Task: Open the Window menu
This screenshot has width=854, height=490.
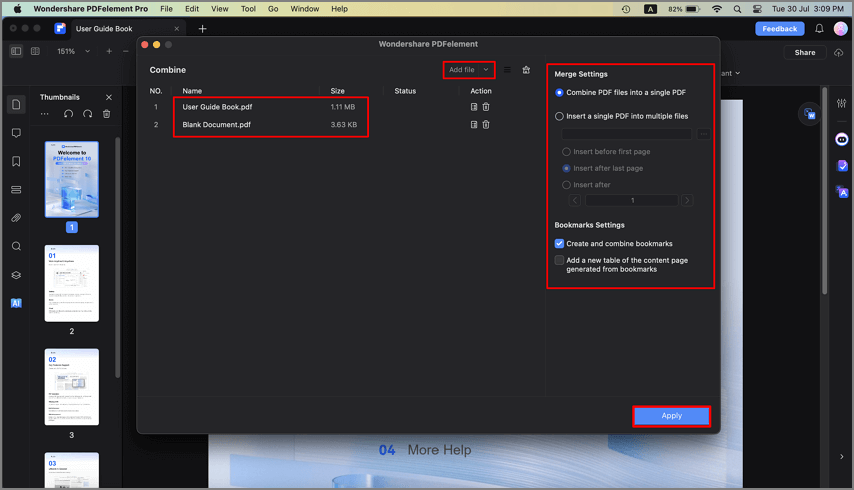Action: pyautogui.click(x=304, y=9)
